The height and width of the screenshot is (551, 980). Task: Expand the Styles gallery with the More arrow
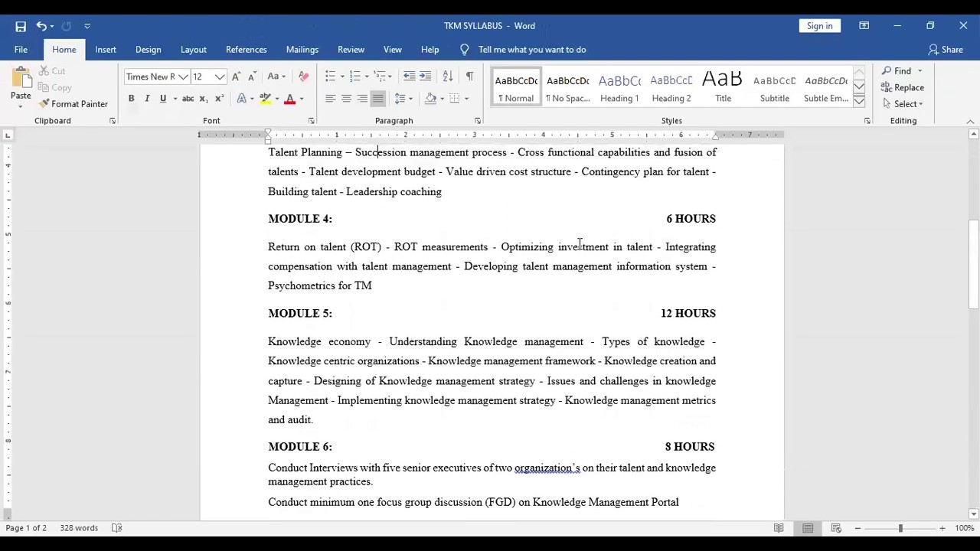859,101
